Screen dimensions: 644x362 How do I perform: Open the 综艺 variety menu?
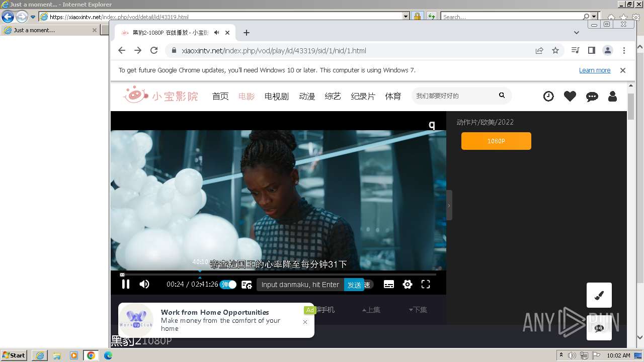333,96
